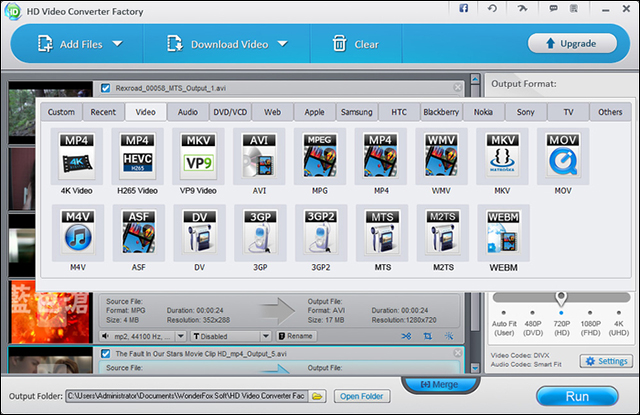Browse output folder with folder icon

point(317,396)
